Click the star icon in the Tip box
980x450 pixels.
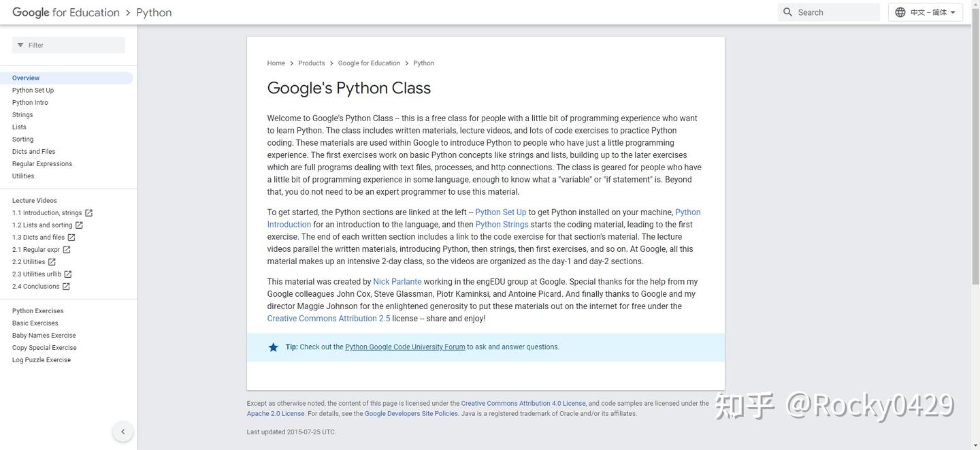point(273,347)
